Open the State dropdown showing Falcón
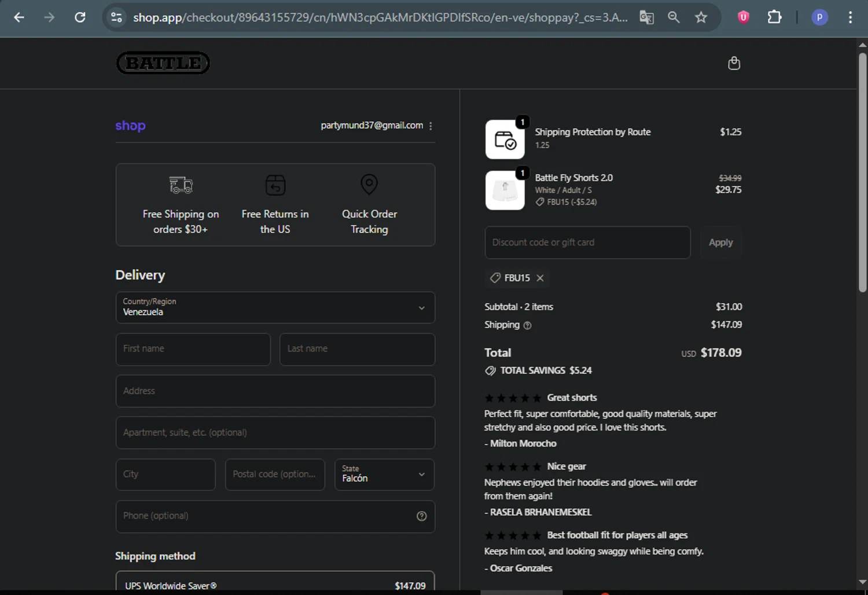The width and height of the screenshot is (868, 595). (x=384, y=475)
